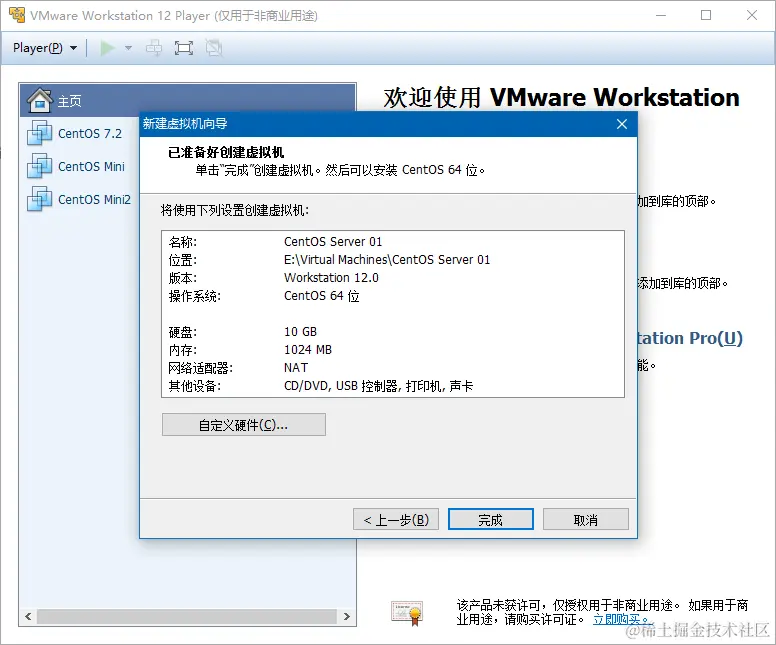Click the green power-on play icon
The image size is (776, 645).
tap(107, 48)
